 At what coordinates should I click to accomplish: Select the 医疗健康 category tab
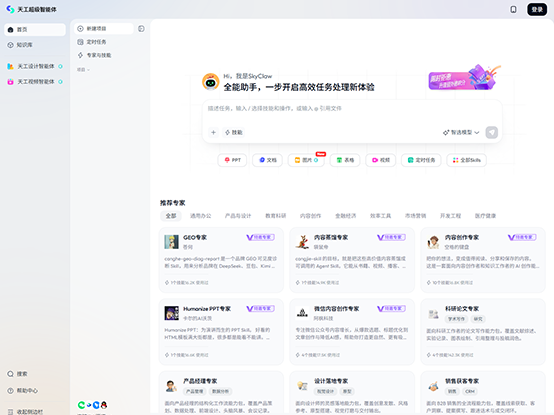485,216
